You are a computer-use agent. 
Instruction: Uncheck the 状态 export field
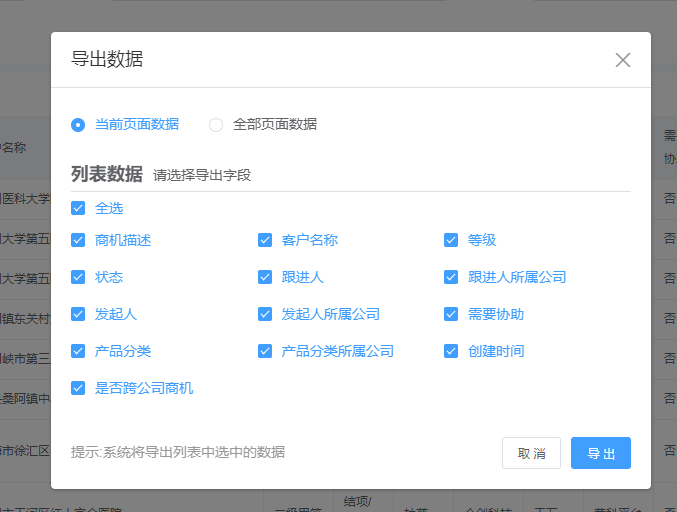78,277
